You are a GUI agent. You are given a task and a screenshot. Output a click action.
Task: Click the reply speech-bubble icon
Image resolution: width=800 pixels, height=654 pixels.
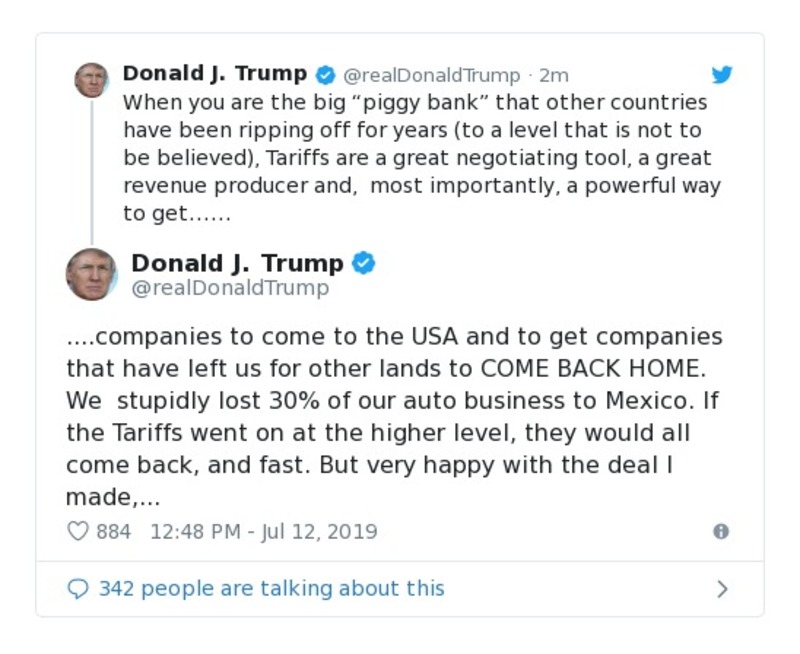pos(79,588)
